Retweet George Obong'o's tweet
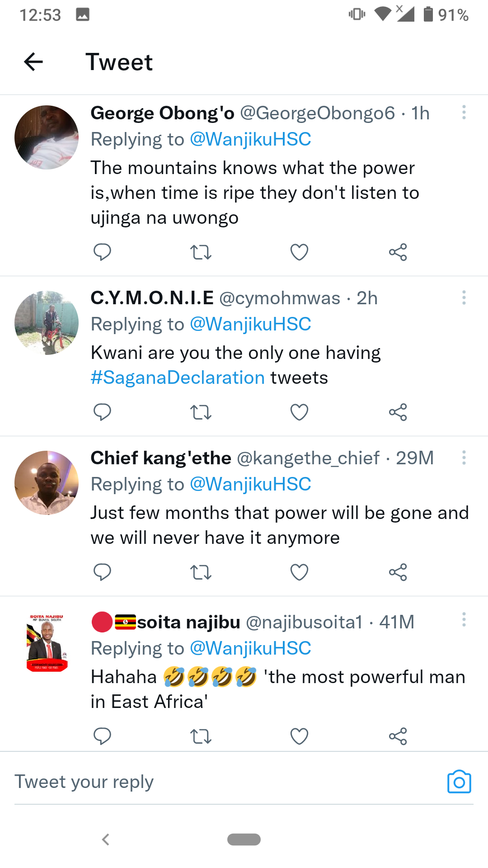 (x=201, y=252)
